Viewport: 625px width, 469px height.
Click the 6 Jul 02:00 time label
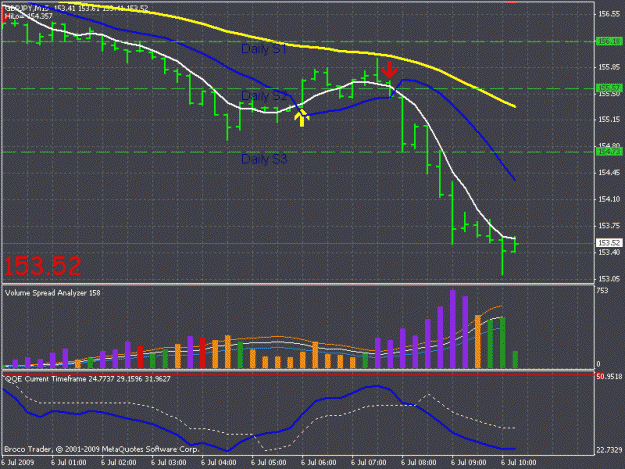[x=118, y=463]
